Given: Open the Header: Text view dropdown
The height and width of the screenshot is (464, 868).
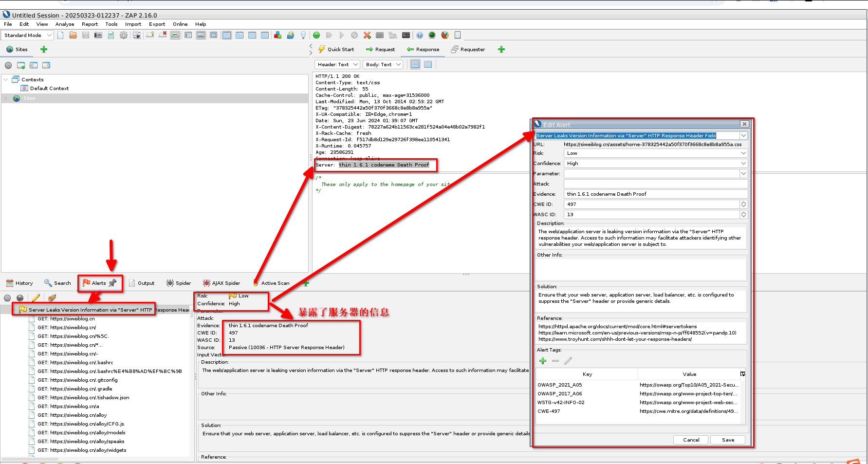Looking at the screenshot, I should [338, 65].
